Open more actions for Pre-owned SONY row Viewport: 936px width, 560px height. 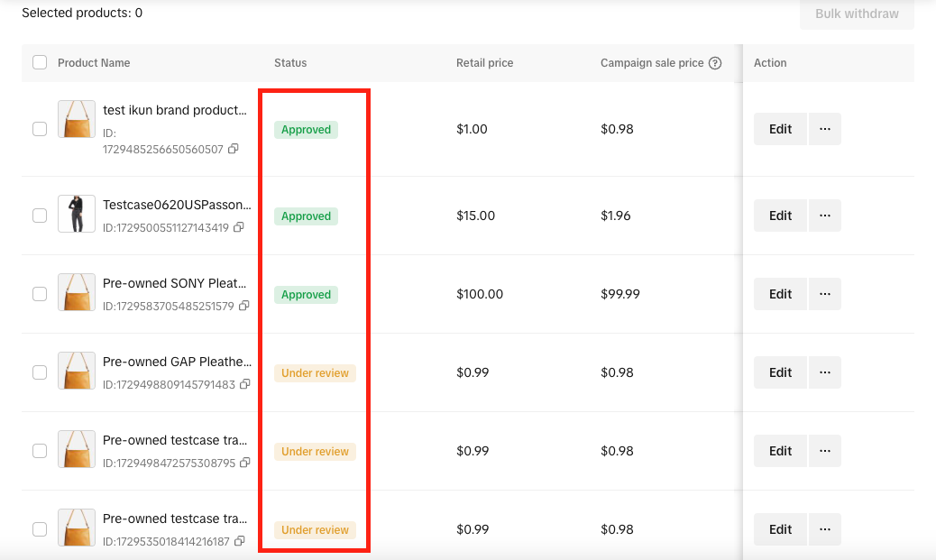point(824,294)
